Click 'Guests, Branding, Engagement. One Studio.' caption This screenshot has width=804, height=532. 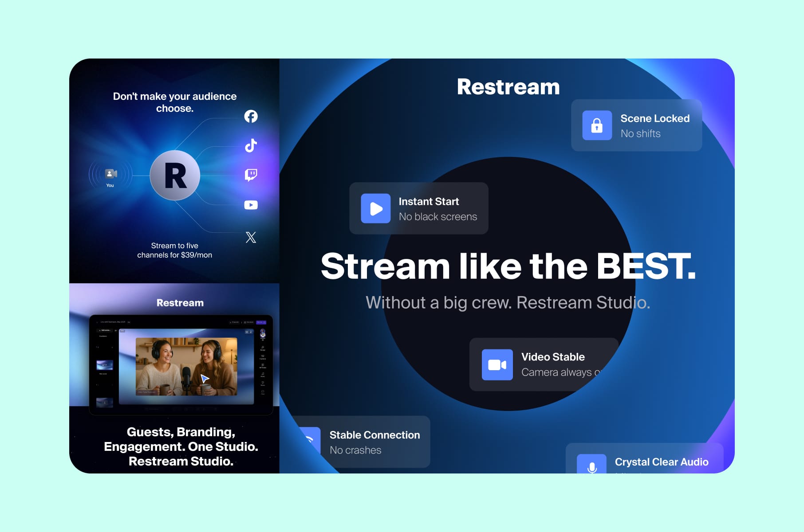click(181, 439)
